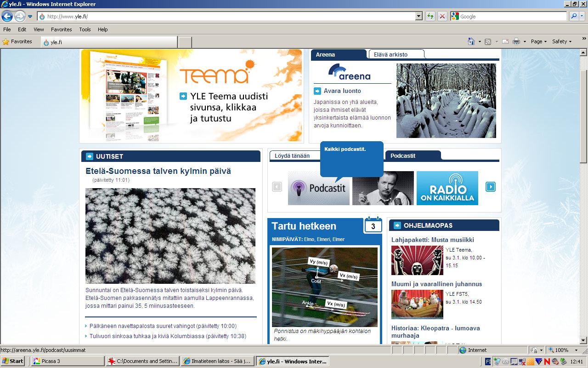Open the Avara luonto link
588x368 pixels.
click(342, 91)
